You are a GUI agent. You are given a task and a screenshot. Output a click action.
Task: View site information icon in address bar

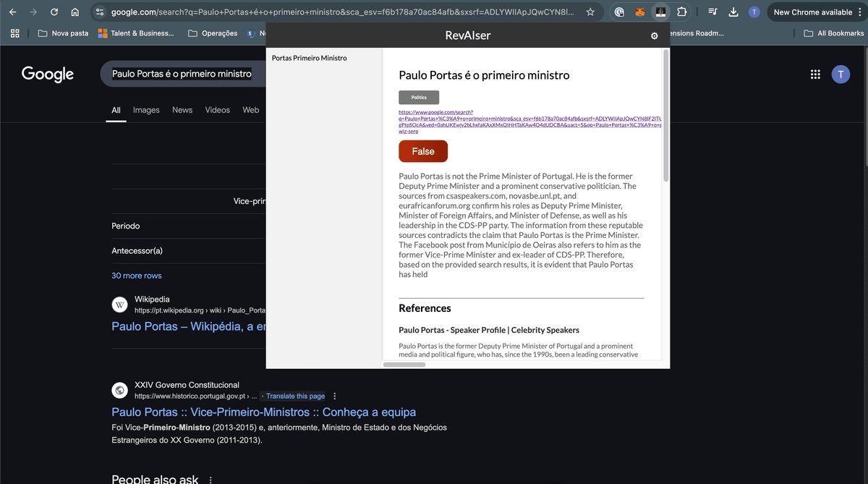(x=101, y=12)
